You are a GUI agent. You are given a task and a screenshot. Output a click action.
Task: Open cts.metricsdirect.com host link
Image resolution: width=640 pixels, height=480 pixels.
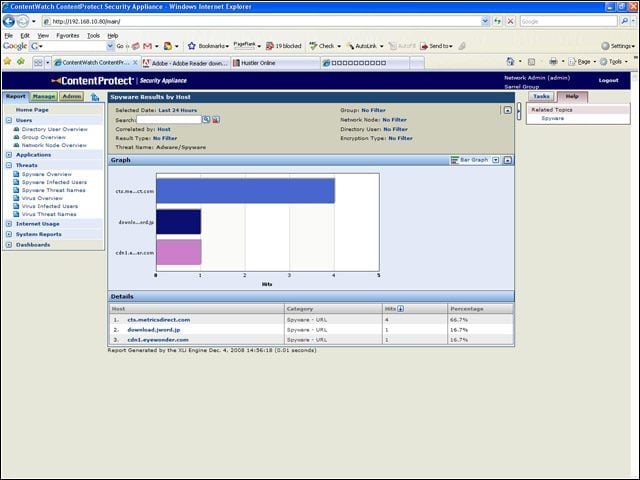point(159,320)
